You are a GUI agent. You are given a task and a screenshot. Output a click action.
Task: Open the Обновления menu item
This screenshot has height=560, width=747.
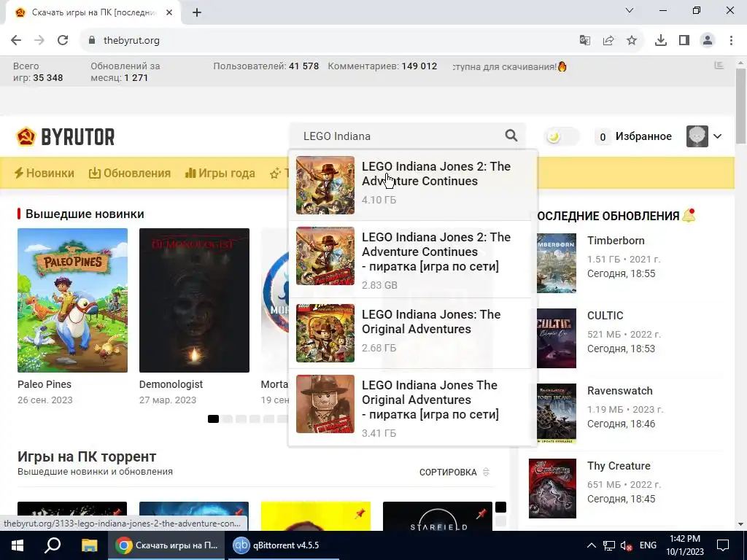click(x=130, y=173)
